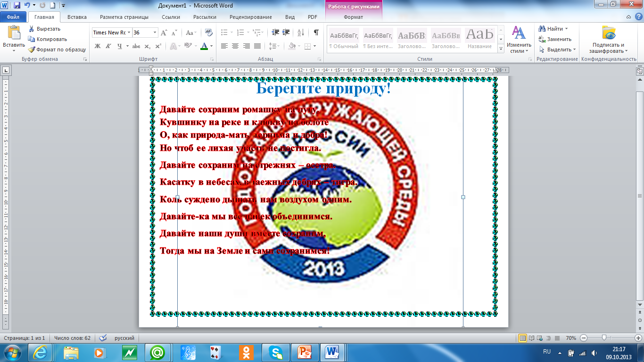Switch to Ссылки tab
Screen dimensions: 644x362
tap(171, 17)
